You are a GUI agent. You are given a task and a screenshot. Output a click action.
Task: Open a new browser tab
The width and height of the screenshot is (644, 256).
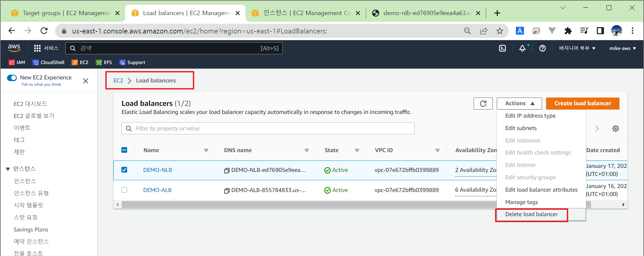pos(497,13)
